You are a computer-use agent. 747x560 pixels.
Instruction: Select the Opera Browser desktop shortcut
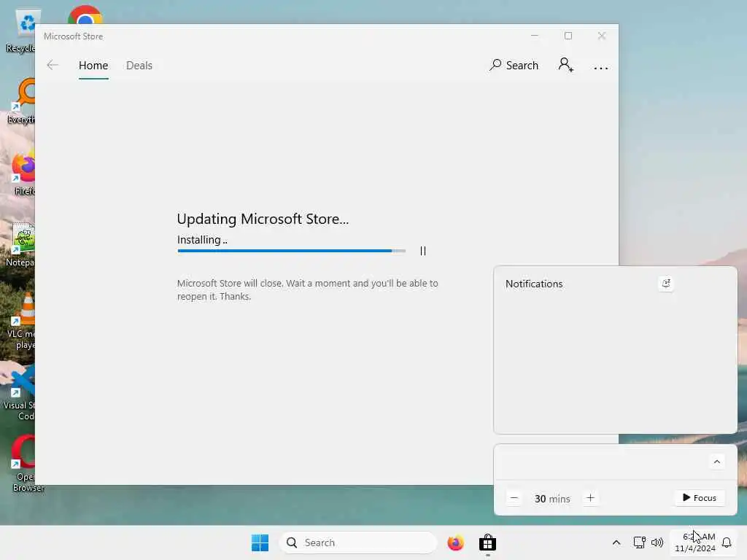pos(24,463)
